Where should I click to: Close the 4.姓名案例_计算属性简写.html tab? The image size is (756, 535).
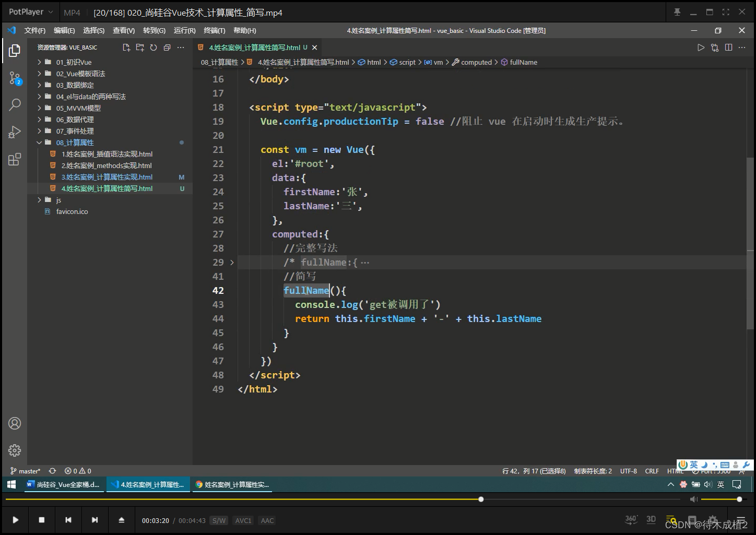click(x=314, y=47)
